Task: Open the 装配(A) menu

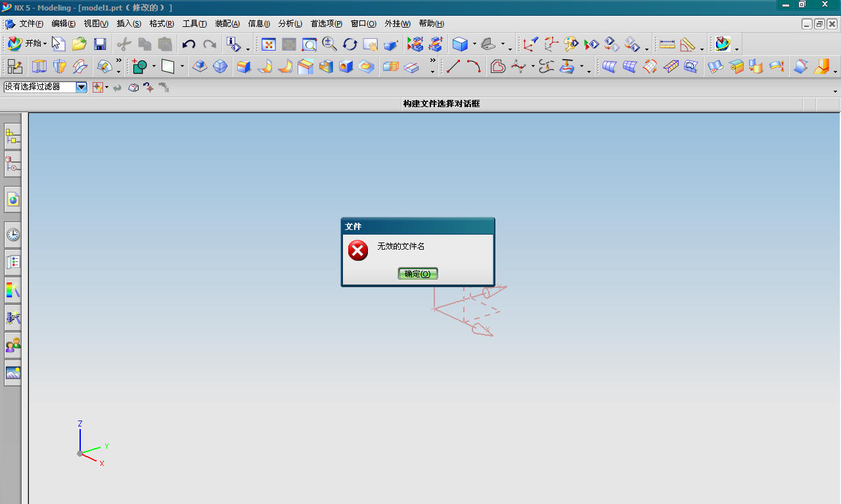Action: pyautogui.click(x=227, y=24)
